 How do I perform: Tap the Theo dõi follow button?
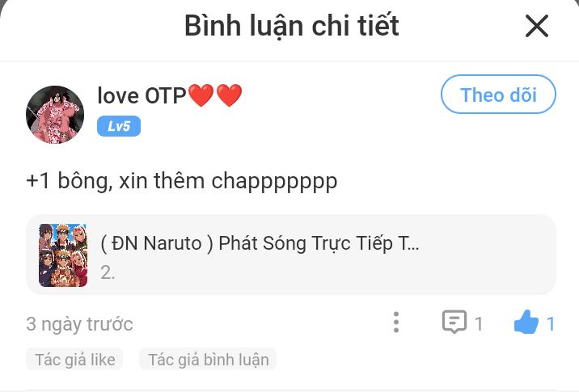click(x=498, y=94)
